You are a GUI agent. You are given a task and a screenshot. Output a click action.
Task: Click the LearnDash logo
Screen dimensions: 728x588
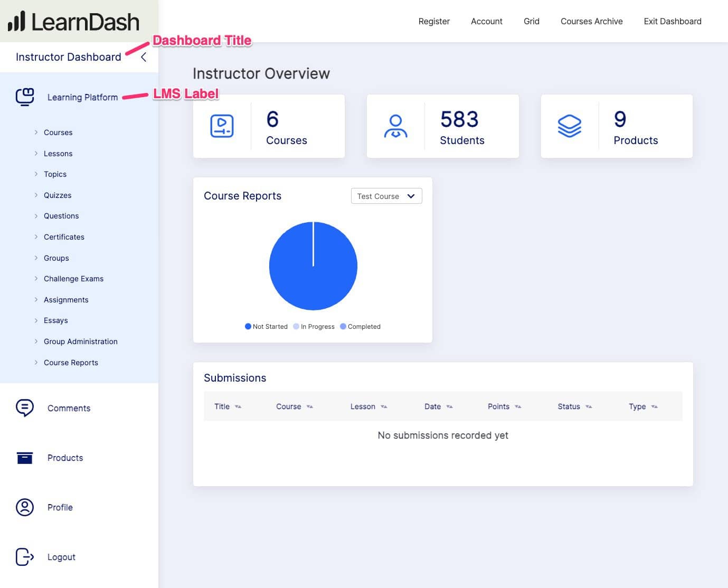[74, 22]
